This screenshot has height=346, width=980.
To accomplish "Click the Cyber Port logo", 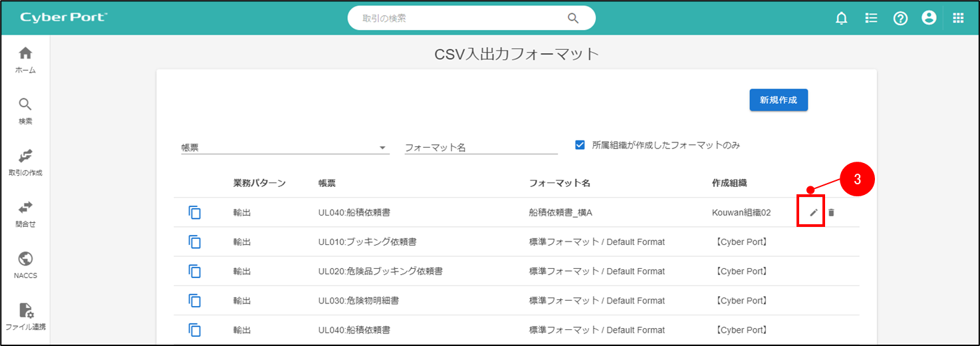I will pyautogui.click(x=64, y=18).
